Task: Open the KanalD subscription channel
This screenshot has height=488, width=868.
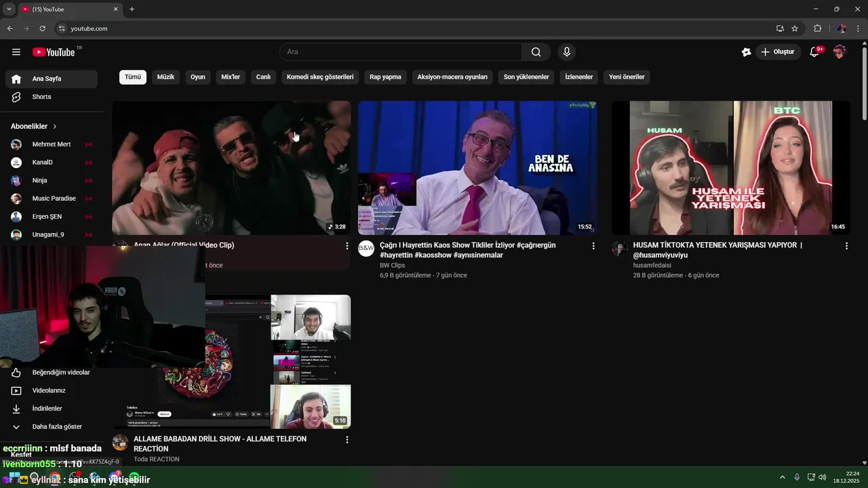Action: (x=52, y=163)
